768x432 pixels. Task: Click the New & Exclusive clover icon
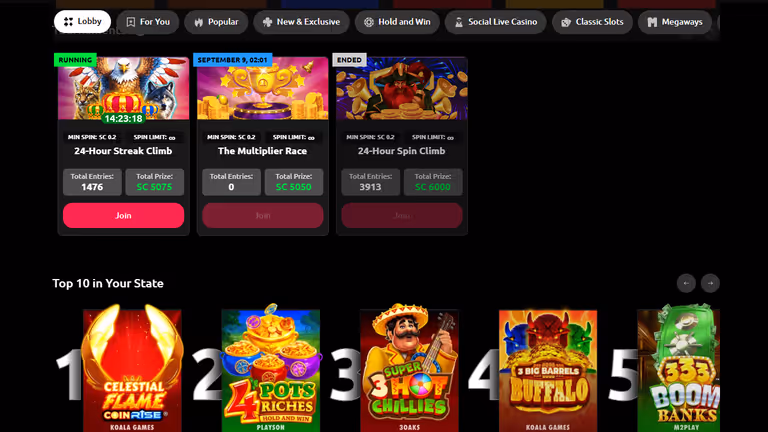(267, 22)
